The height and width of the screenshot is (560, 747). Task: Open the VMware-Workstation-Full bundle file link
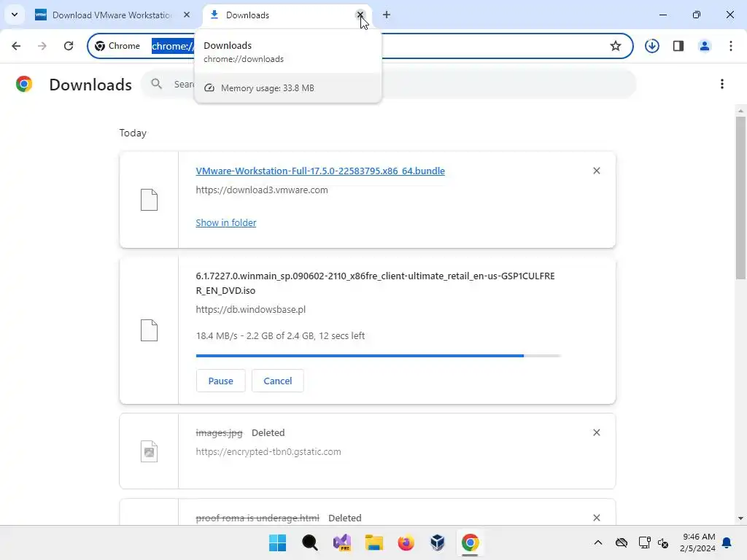click(x=320, y=171)
